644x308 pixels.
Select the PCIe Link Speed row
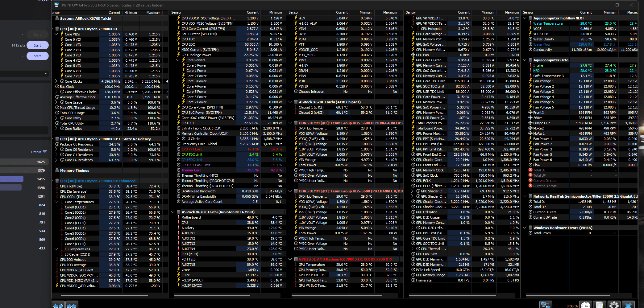coord(465,270)
